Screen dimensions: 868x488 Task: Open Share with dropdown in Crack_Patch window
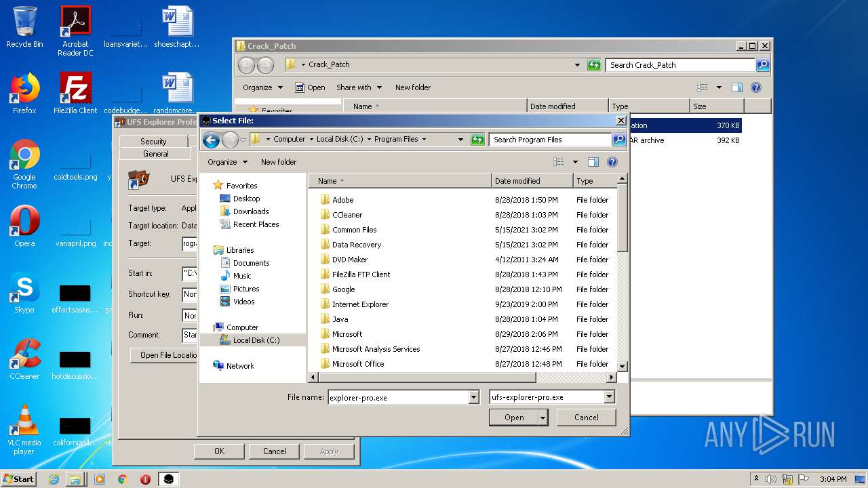[359, 87]
